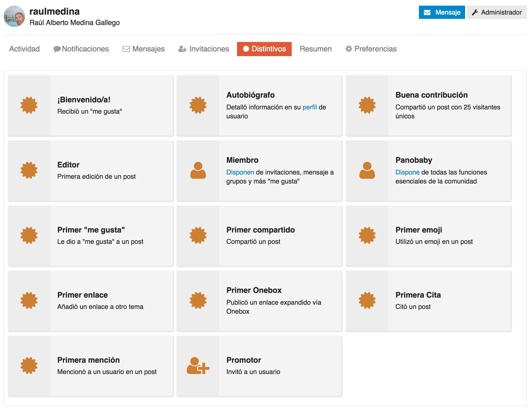
Task: Click the Miembro user icon
Action: point(198,170)
